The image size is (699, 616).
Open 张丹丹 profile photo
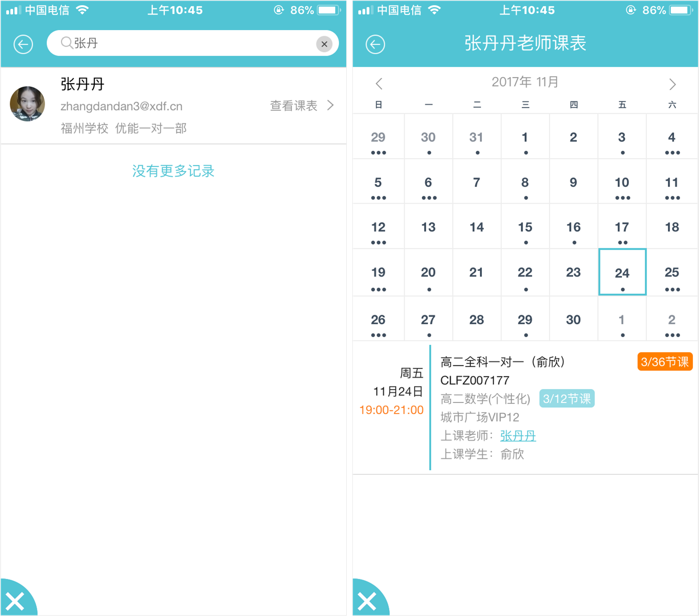pyautogui.click(x=28, y=104)
